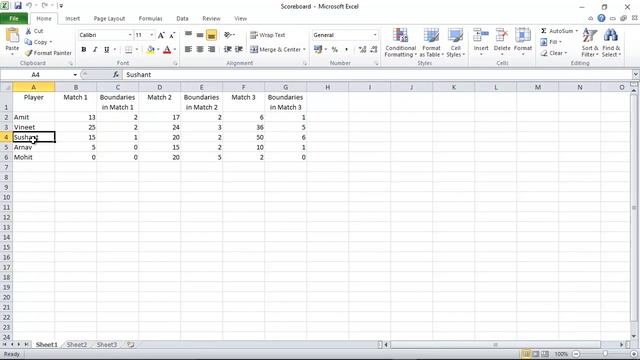Open the Name Box dropdown arrow
This screenshot has width=640, height=360.
75,75
